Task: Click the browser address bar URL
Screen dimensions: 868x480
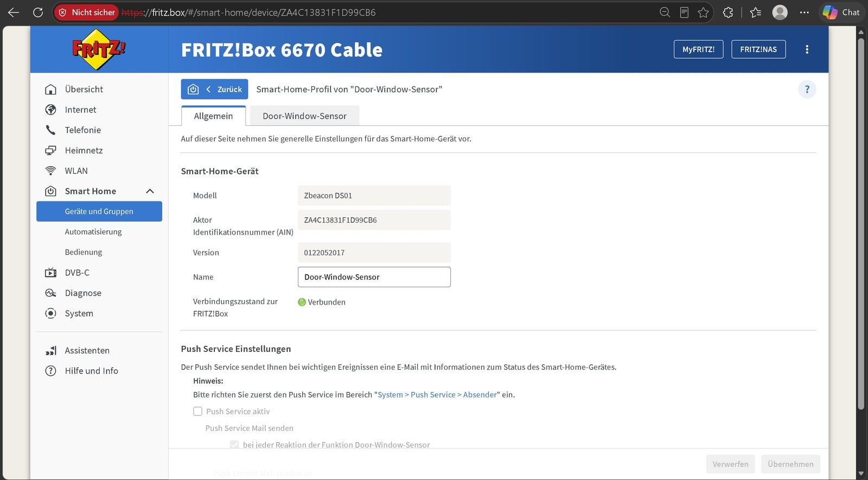Action: (248, 12)
